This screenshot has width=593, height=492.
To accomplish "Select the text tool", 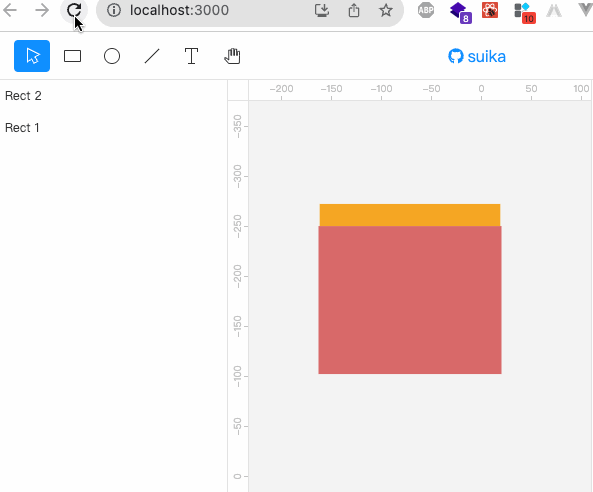I will pyautogui.click(x=191, y=56).
